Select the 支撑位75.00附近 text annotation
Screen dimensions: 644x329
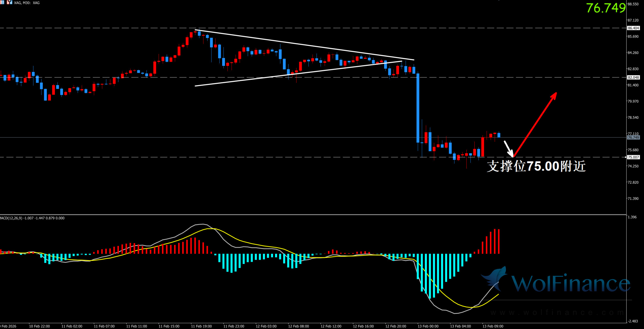coord(536,166)
